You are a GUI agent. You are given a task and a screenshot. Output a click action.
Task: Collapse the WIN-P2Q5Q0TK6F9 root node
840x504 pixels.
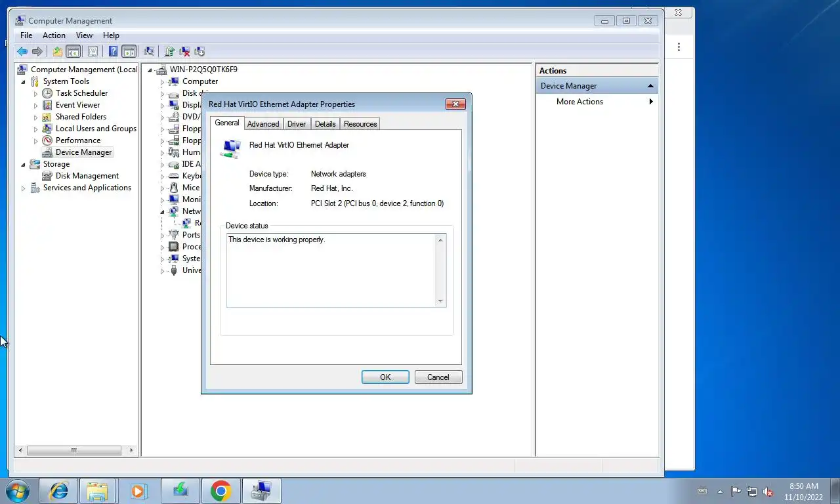point(150,70)
